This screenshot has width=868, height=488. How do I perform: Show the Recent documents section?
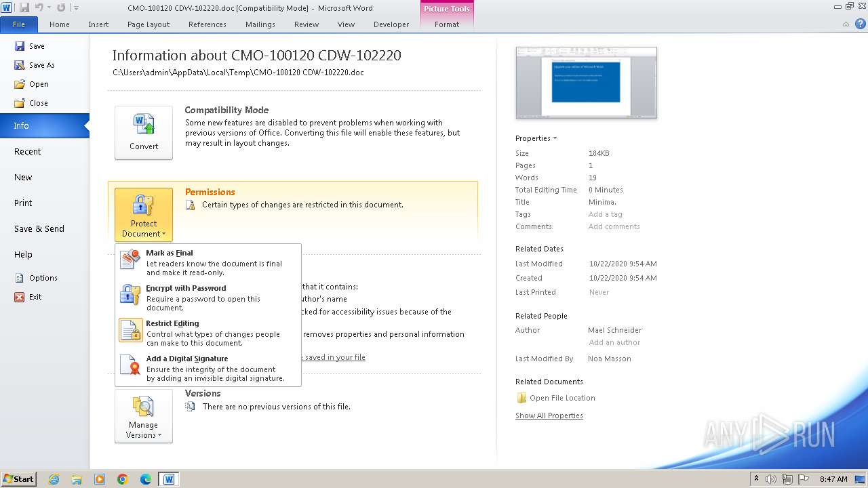28,152
